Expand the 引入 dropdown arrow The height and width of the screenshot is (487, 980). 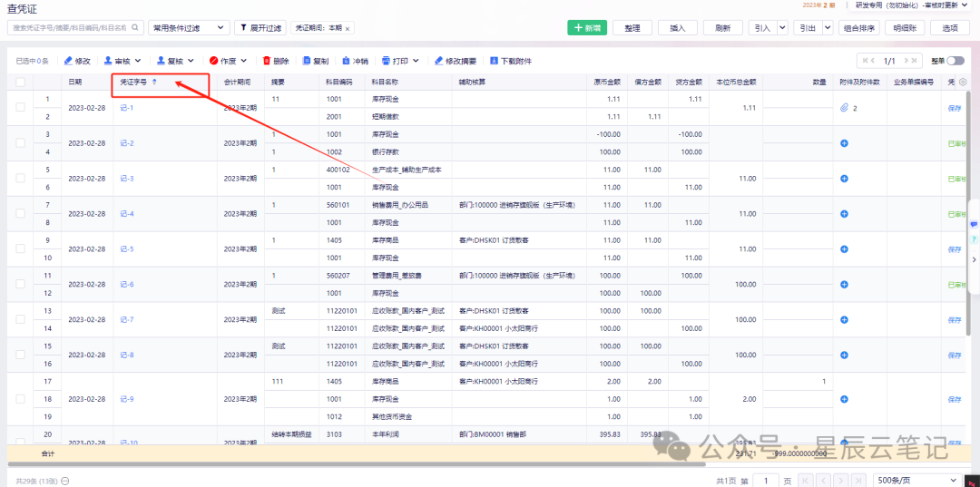(781, 27)
